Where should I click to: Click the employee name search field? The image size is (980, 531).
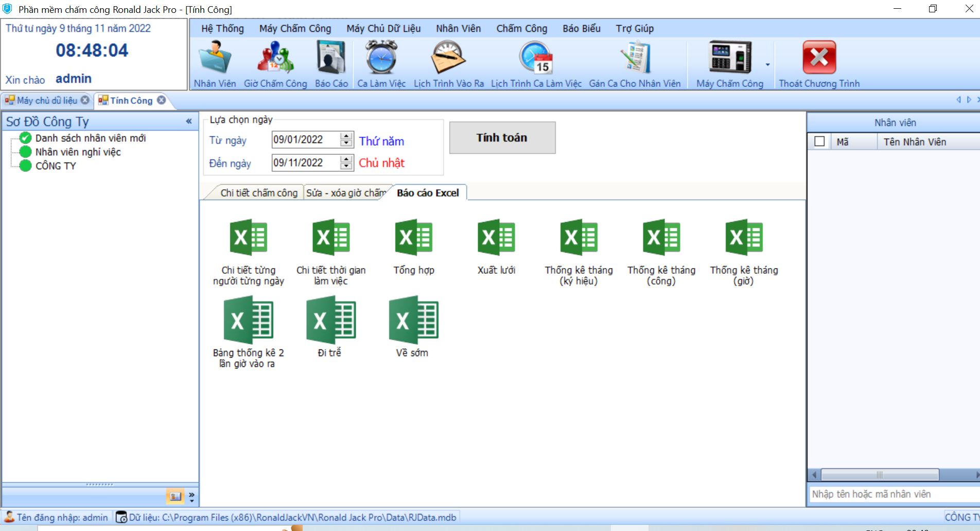pyautogui.click(x=893, y=494)
